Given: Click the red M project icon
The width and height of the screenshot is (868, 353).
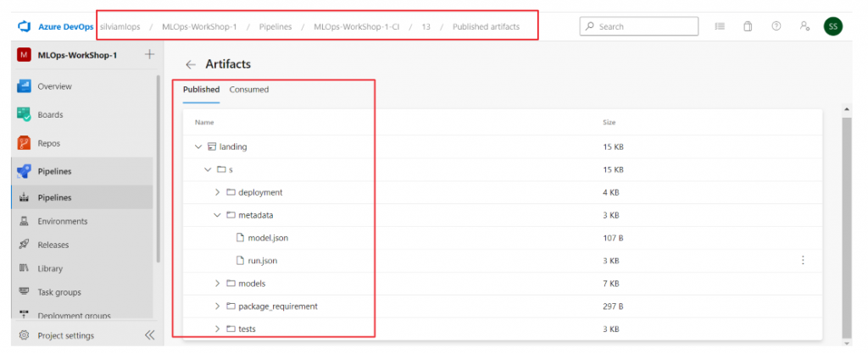Looking at the screenshot, I should 24,55.
